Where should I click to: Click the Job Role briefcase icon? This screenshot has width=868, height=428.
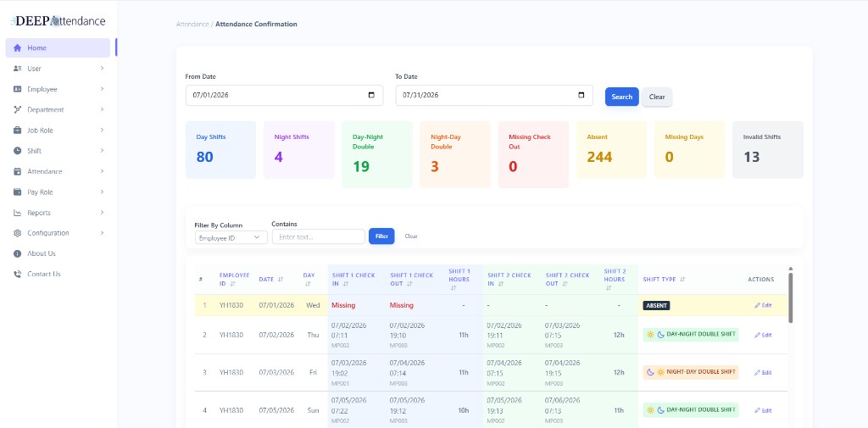point(17,131)
